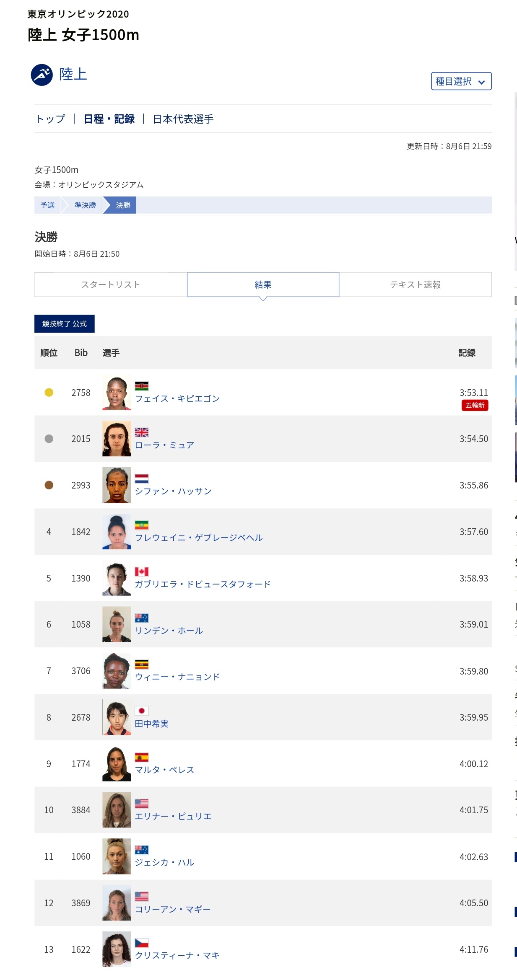Click the photo thumbnail of Linden Hall
Viewport: 517px width, 980px height.
117,624
